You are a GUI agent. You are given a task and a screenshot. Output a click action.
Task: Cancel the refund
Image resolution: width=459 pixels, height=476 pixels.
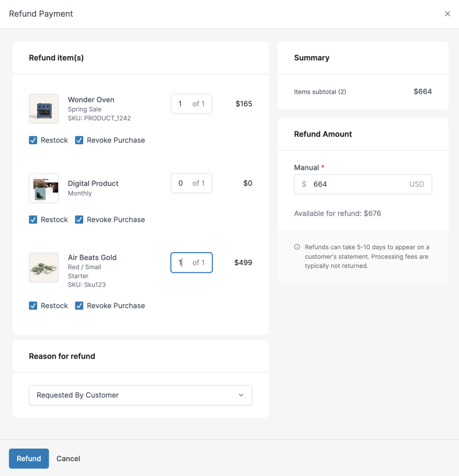point(68,459)
